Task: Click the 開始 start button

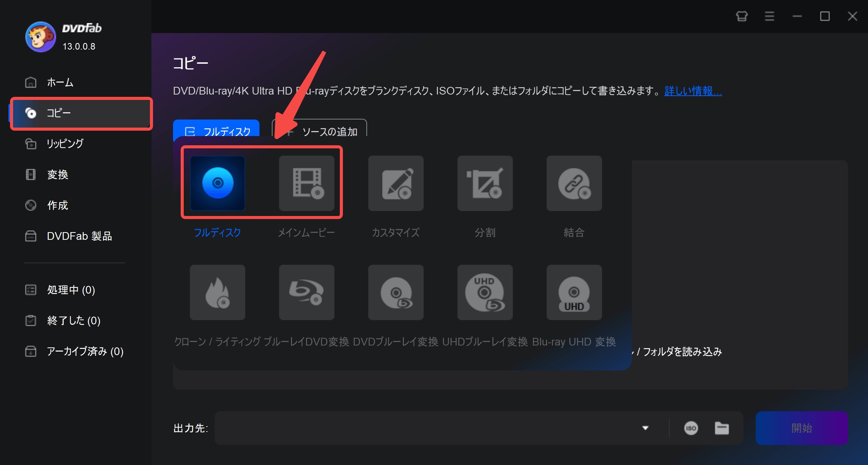Action: point(802,428)
